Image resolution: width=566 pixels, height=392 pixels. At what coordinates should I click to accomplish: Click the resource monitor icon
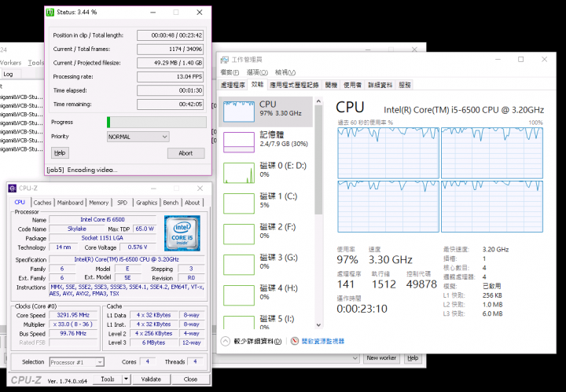tap(295, 341)
